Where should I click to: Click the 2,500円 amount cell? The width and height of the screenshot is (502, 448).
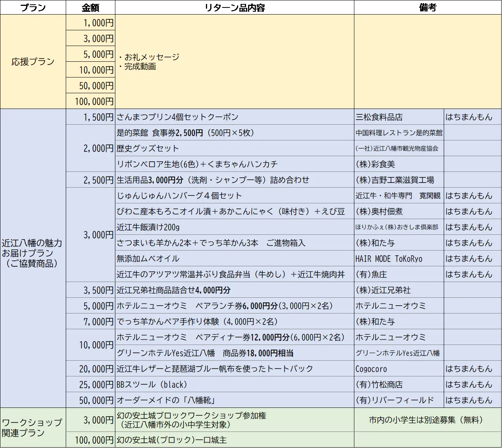(90, 180)
